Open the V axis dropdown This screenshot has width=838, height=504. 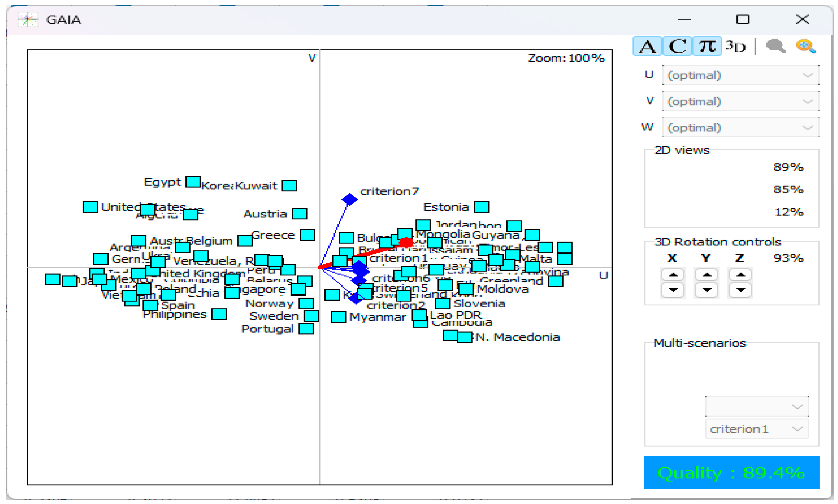click(740, 101)
